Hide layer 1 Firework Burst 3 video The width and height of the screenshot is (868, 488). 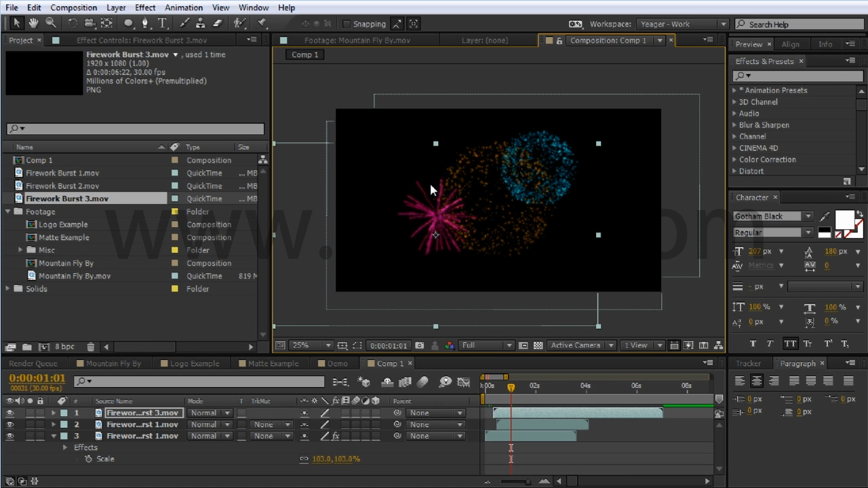click(9, 413)
